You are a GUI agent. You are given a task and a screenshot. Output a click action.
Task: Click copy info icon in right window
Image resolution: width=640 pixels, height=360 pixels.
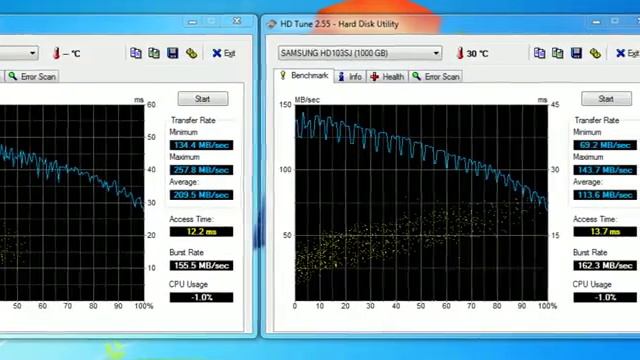point(539,53)
